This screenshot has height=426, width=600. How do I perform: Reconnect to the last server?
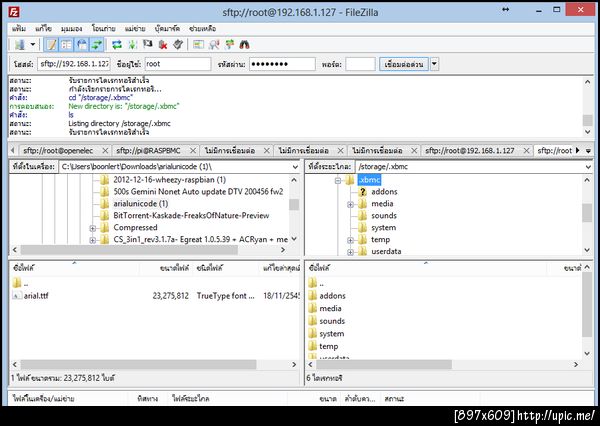click(178, 45)
